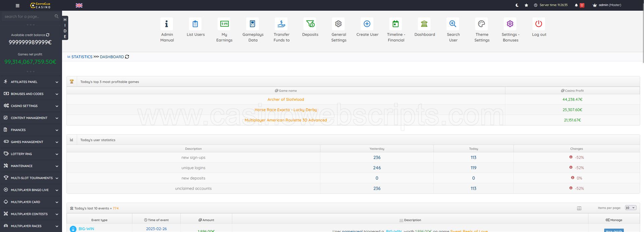Open Archer of SlotWood game link
Viewport: 644px width, 232px height.
(x=286, y=99)
